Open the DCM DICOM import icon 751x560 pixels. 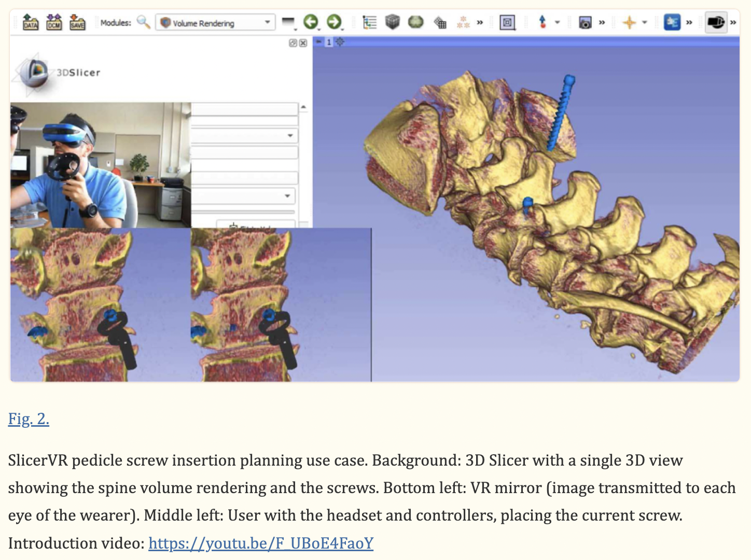point(54,22)
